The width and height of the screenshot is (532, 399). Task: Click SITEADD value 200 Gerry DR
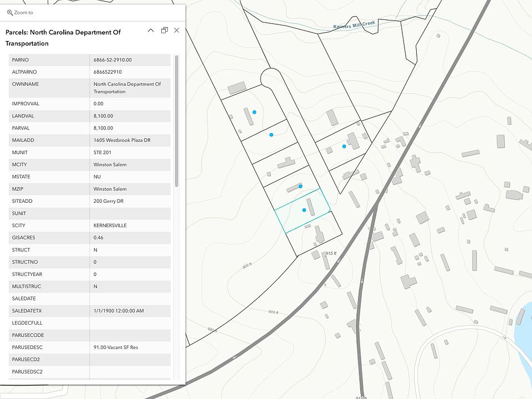click(108, 201)
